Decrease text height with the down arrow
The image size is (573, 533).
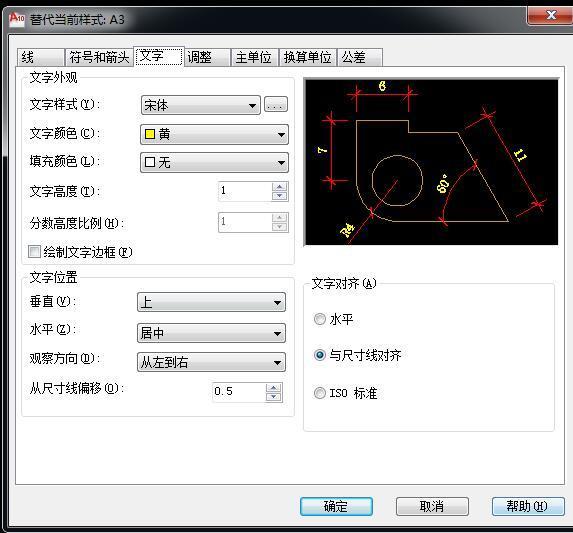(280, 196)
